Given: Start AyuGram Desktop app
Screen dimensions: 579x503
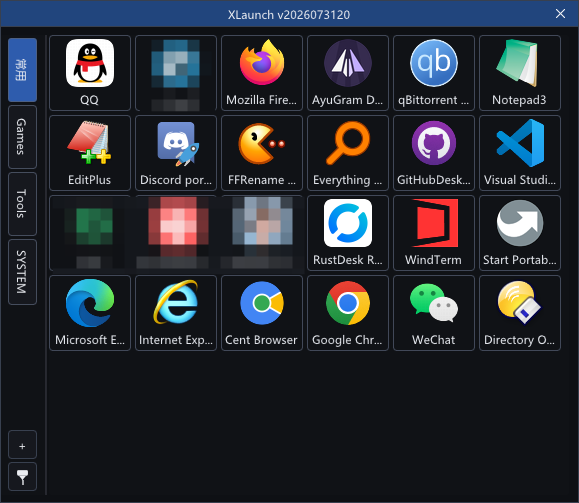Looking at the screenshot, I should point(348,73).
